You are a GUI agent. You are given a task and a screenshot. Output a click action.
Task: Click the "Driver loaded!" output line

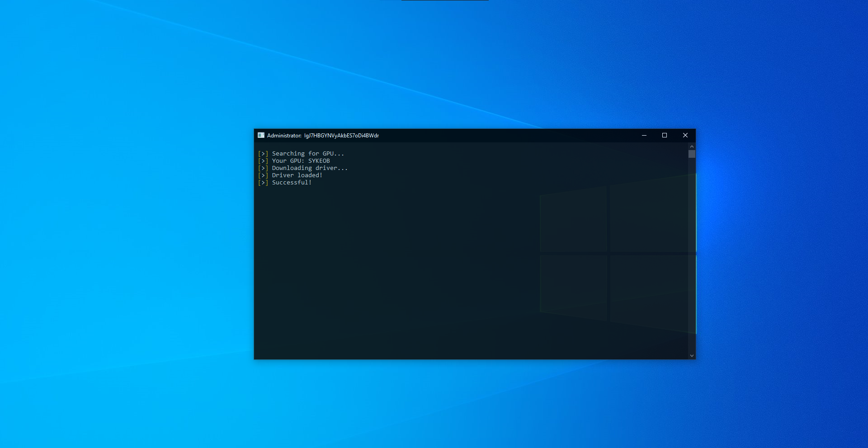click(x=297, y=175)
